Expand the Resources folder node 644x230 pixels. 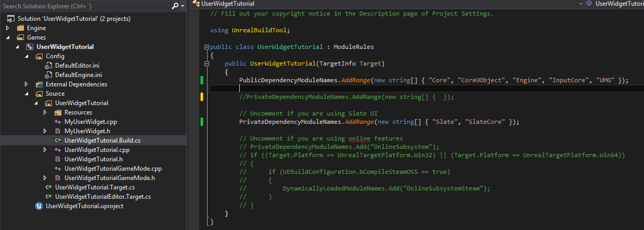tap(45, 112)
